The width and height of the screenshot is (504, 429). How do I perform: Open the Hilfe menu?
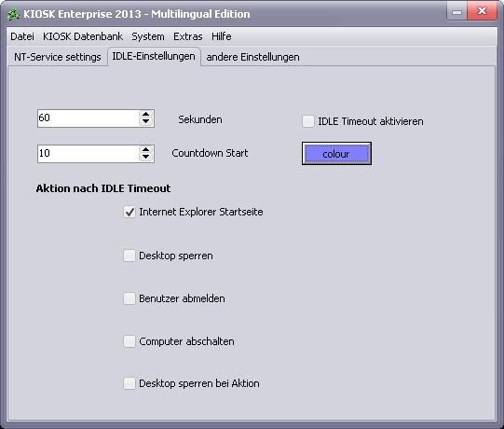tap(222, 36)
